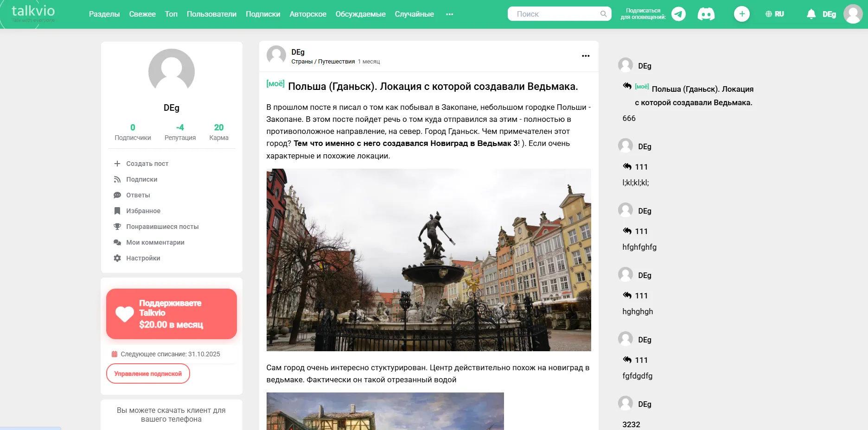Viewport: 868px width, 430px height.
Task: Click the 20 Карма counter
Action: point(219,132)
